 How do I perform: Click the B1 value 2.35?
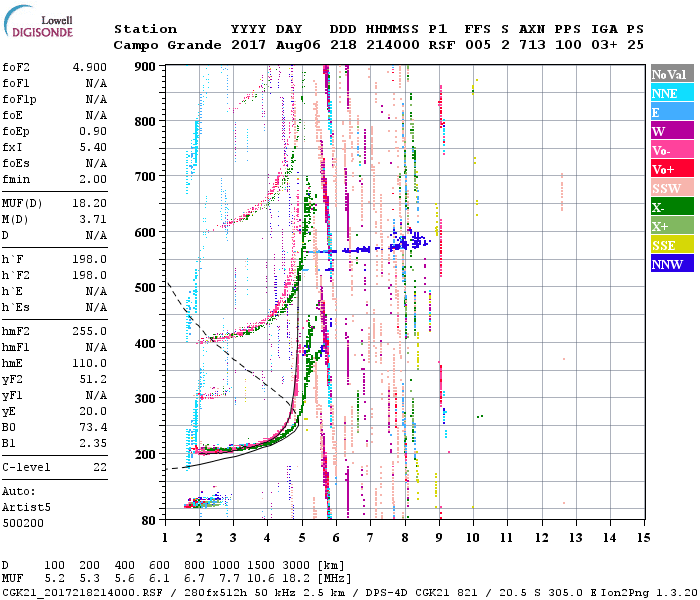tap(93, 443)
